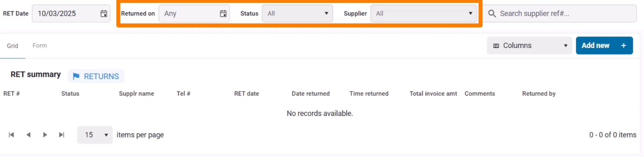The image size is (644, 157).
Task: Expand the Status dropdown
Action: [297, 14]
